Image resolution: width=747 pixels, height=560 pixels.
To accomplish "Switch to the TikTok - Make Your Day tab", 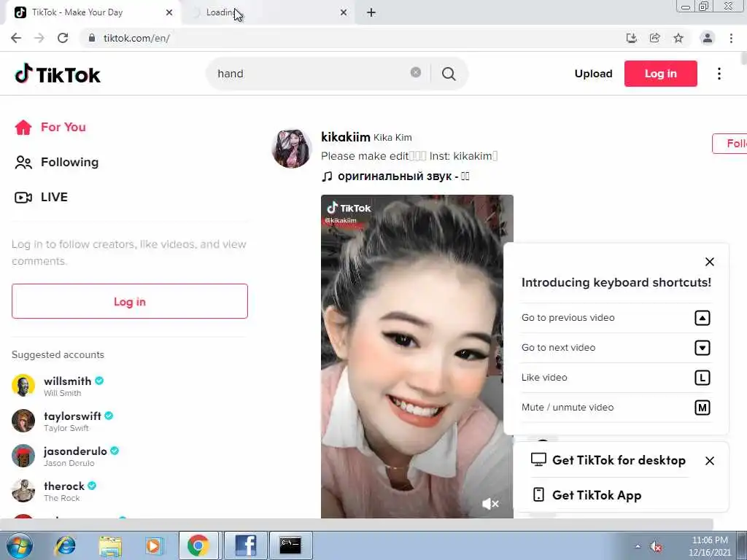I will pyautogui.click(x=90, y=13).
